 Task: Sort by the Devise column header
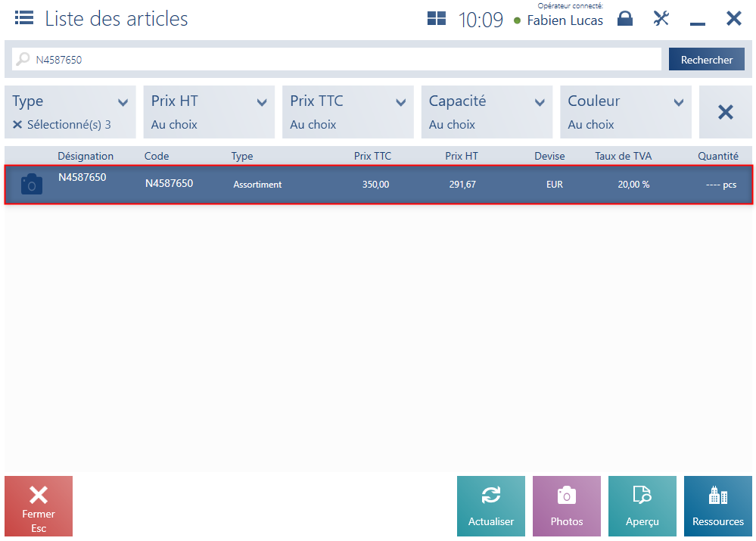click(549, 156)
